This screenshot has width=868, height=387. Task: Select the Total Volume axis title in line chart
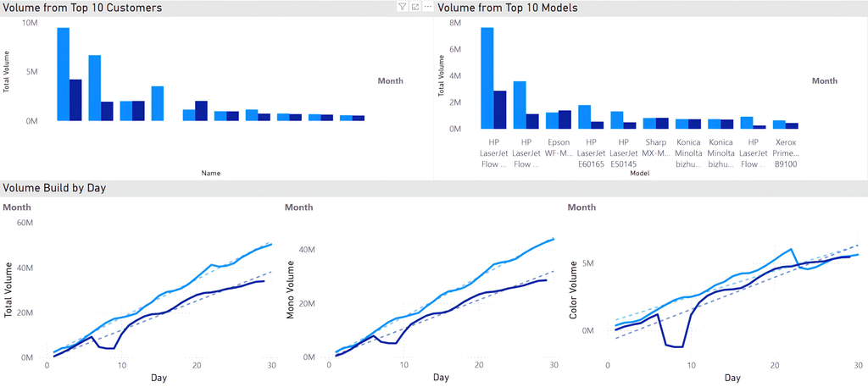point(8,289)
